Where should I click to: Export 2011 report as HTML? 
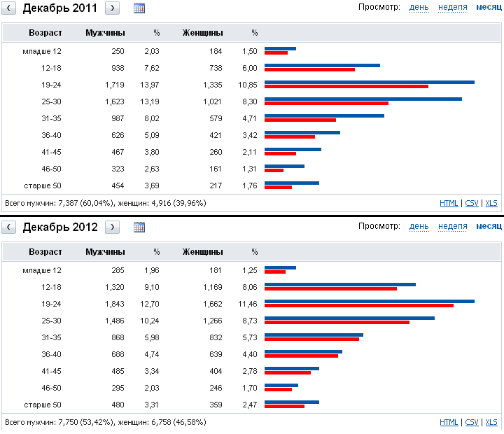(x=449, y=203)
